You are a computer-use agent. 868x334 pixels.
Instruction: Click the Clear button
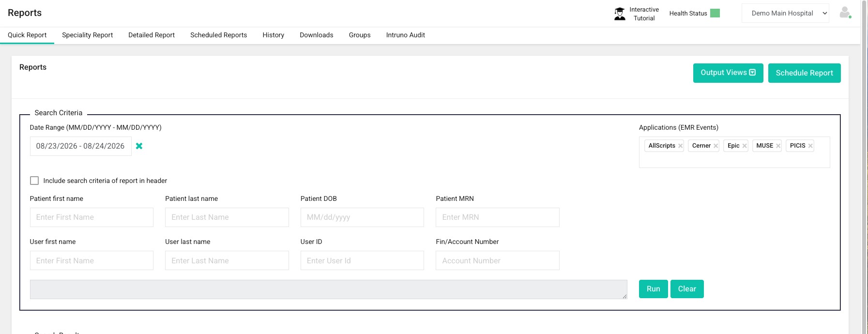coord(687,289)
